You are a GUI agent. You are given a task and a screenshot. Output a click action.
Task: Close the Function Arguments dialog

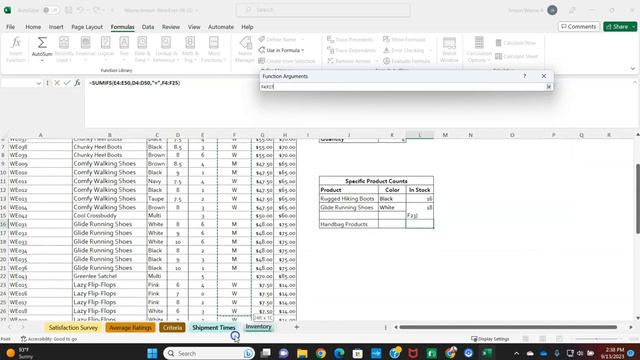544,76
